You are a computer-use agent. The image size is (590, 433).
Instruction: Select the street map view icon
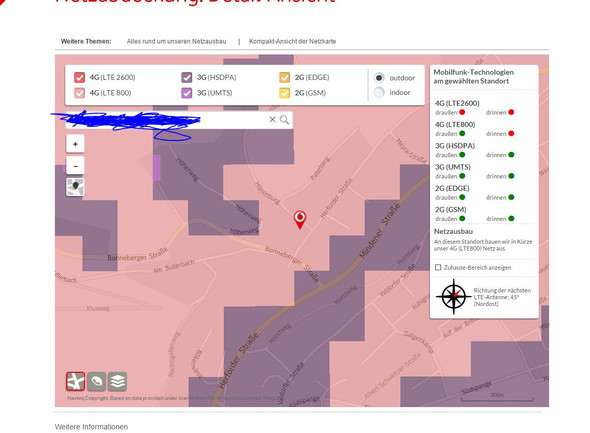click(x=75, y=381)
